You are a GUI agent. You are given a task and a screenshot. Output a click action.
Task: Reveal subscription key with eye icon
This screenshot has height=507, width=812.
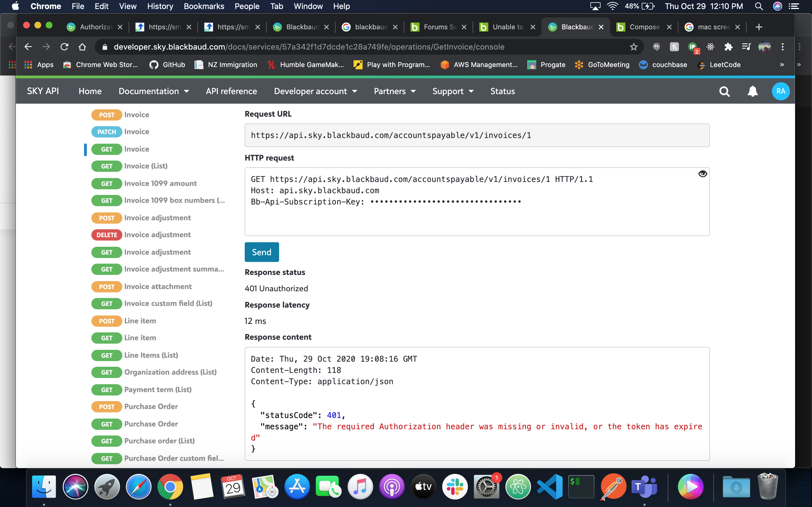click(x=703, y=174)
